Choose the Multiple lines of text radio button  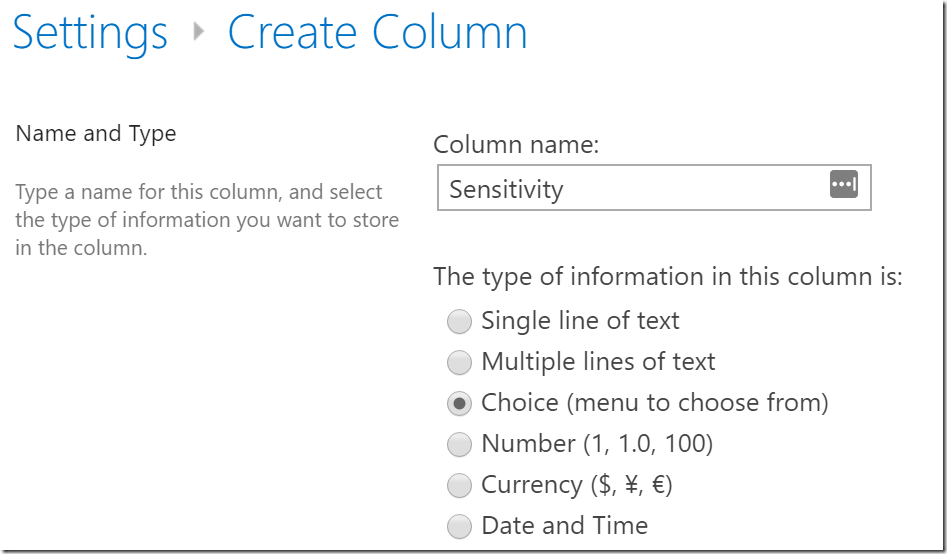(x=459, y=362)
